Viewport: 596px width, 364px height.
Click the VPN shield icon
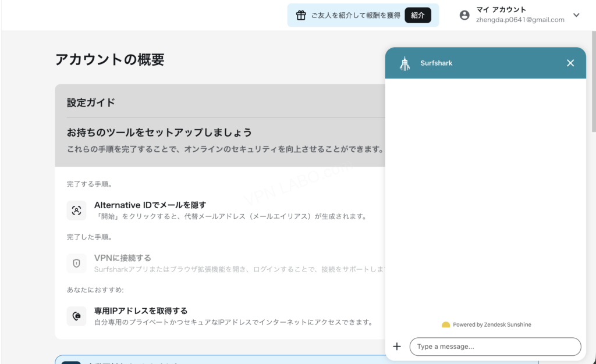click(76, 263)
